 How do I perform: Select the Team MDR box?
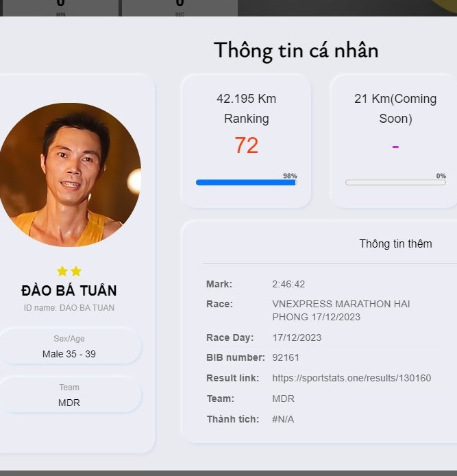(x=69, y=396)
